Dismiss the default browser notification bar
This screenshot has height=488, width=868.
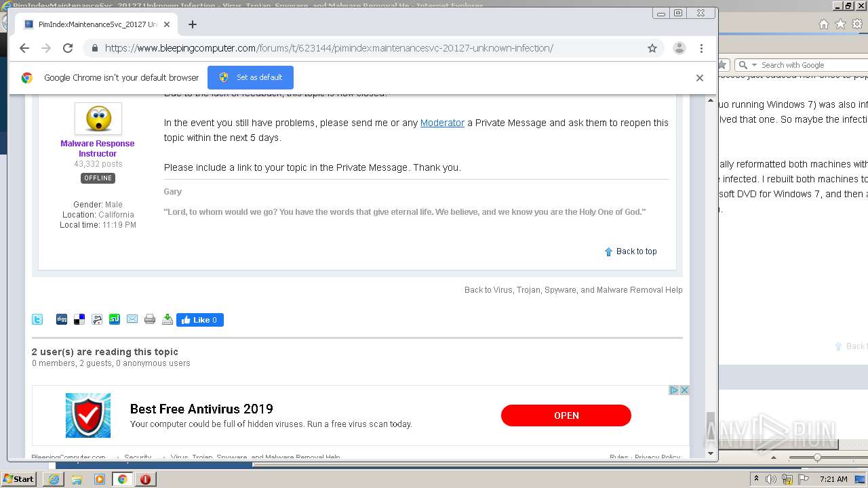coord(700,78)
